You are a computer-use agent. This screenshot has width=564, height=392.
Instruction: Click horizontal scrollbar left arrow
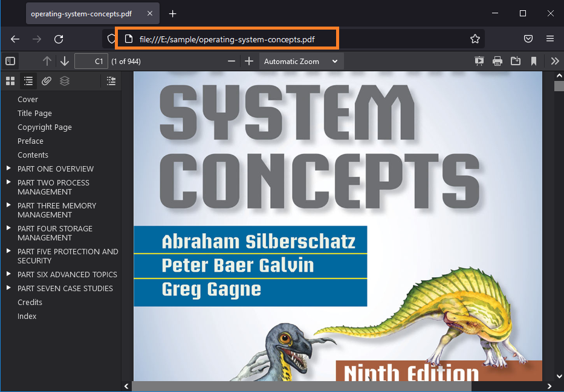pos(126,386)
